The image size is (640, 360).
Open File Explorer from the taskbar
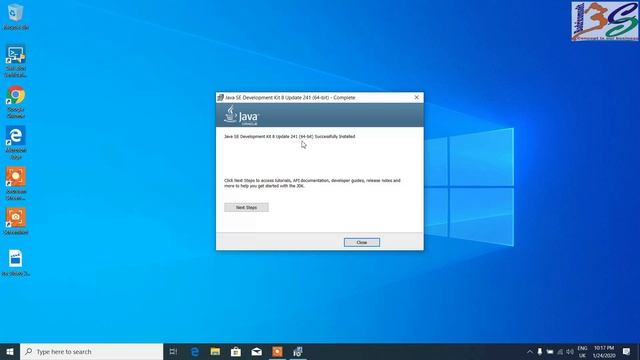(x=215, y=351)
